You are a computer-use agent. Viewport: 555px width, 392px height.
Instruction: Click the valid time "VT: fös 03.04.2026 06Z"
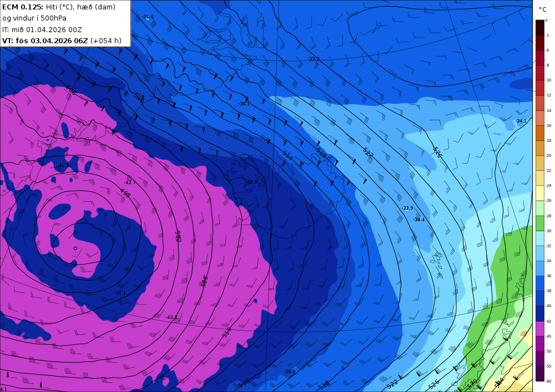(45, 40)
